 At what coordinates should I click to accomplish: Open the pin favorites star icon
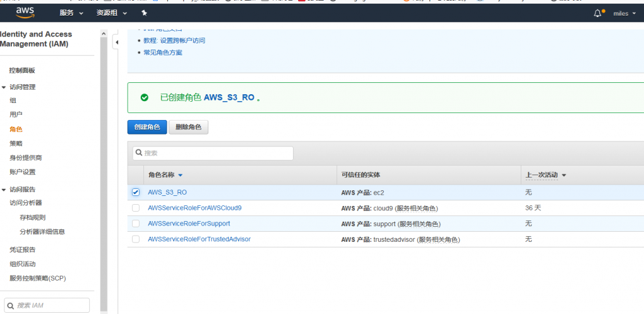[144, 13]
